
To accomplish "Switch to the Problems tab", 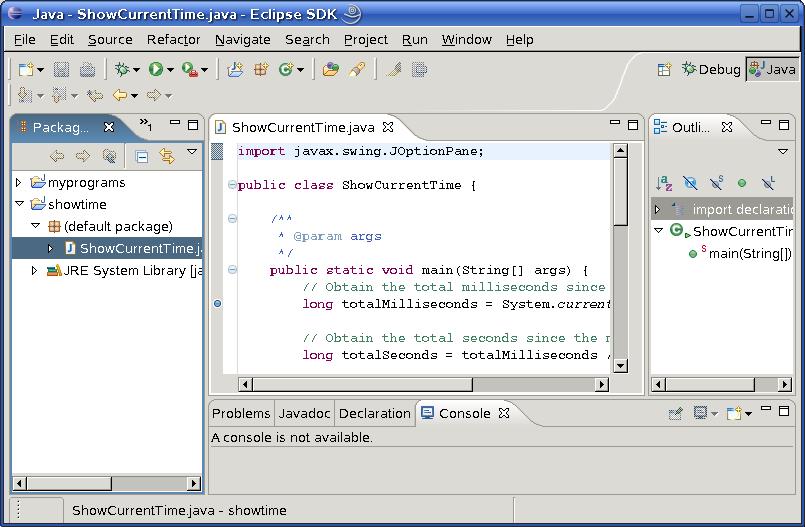I will click(x=241, y=414).
